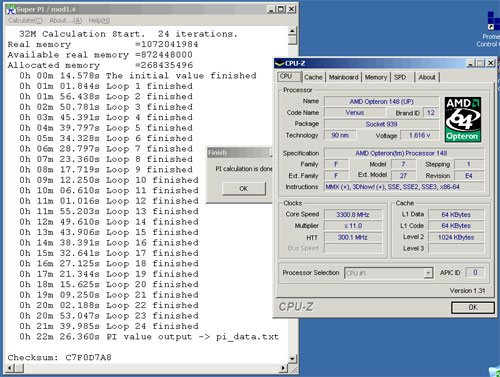
Task: Click the empty Bus Speed field
Action: click(353, 248)
